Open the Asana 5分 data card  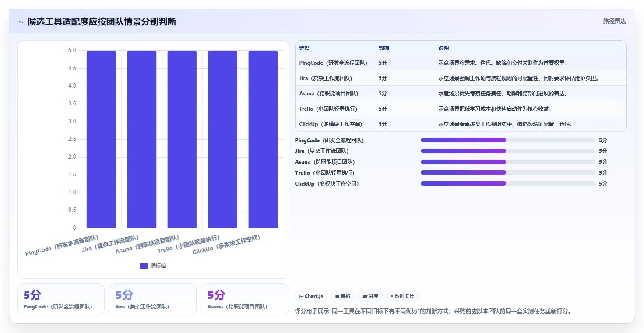[x=245, y=299]
